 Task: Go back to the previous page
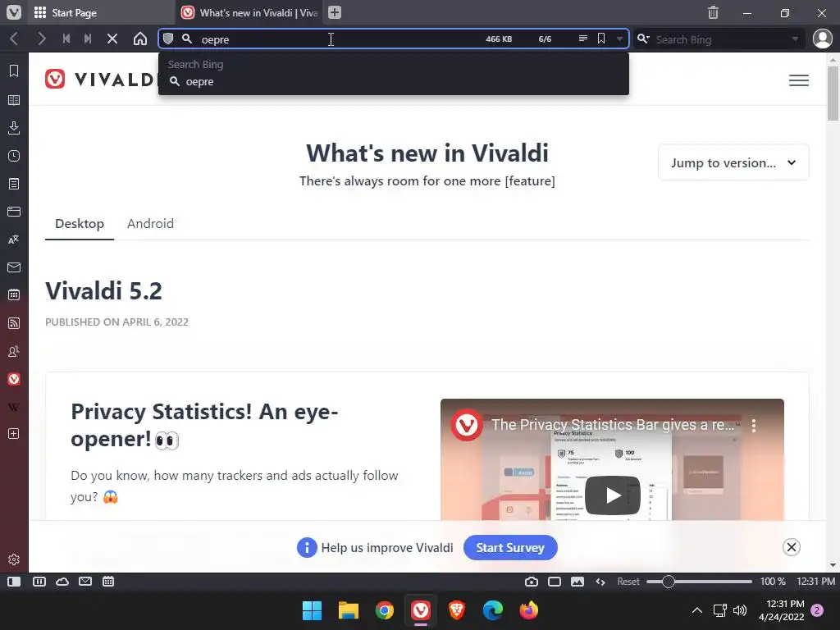click(x=15, y=39)
